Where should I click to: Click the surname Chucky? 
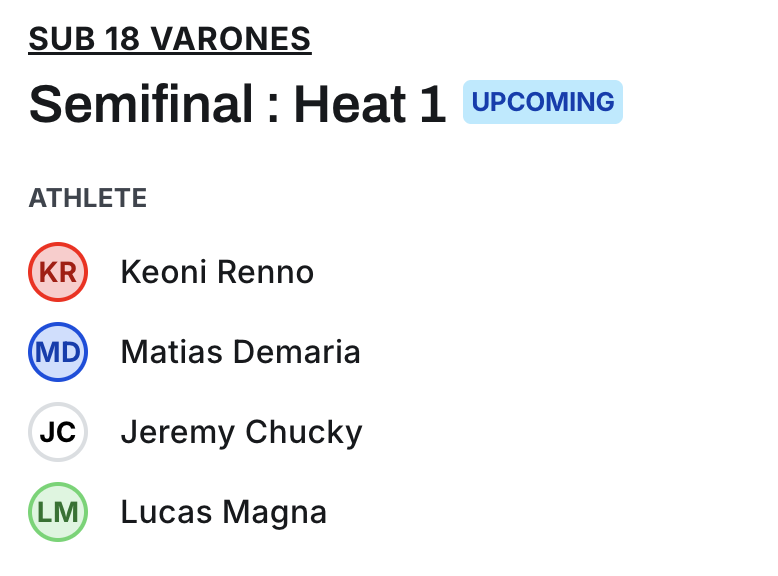click(304, 432)
